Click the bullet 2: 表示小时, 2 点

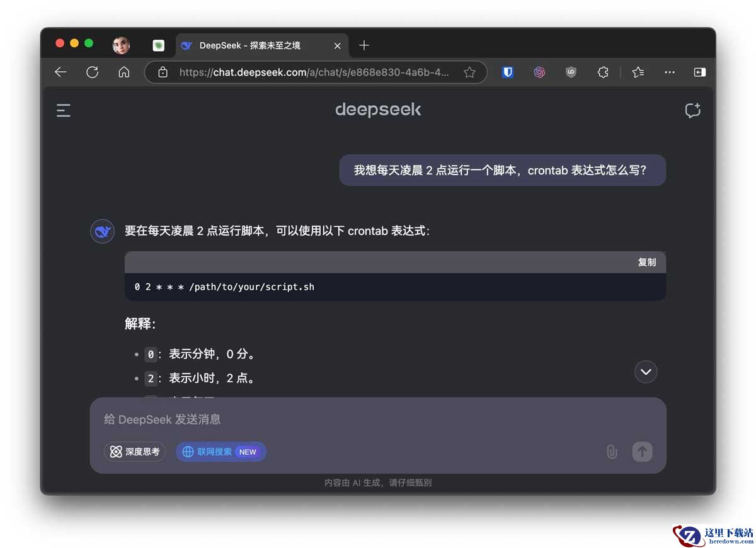[x=201, y=379]
